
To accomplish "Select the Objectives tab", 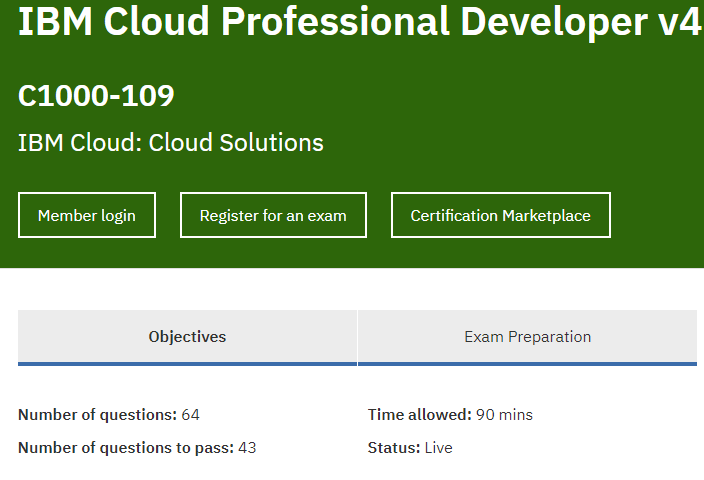I will (187, 338).
